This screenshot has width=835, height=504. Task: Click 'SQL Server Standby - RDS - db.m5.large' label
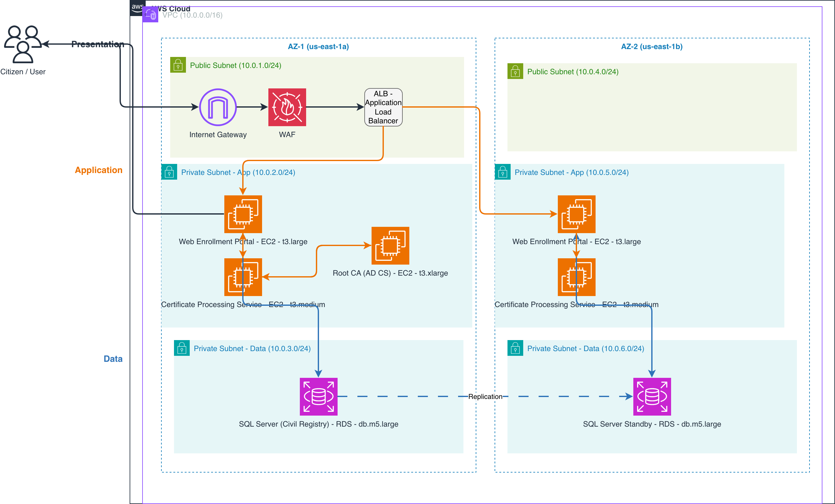pyautogui.click(x=652, y=424)
